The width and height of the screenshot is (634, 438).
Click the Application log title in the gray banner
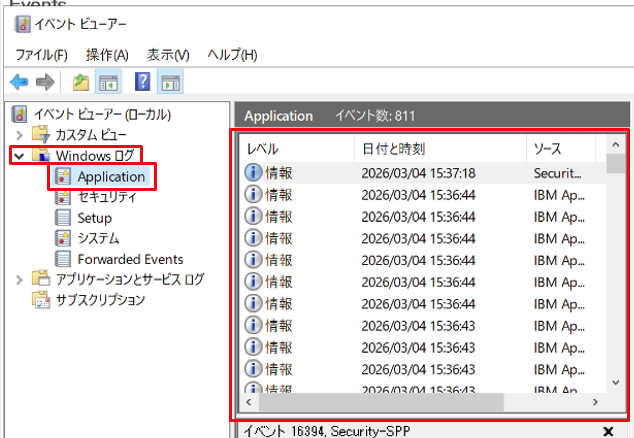pos(278,116)
